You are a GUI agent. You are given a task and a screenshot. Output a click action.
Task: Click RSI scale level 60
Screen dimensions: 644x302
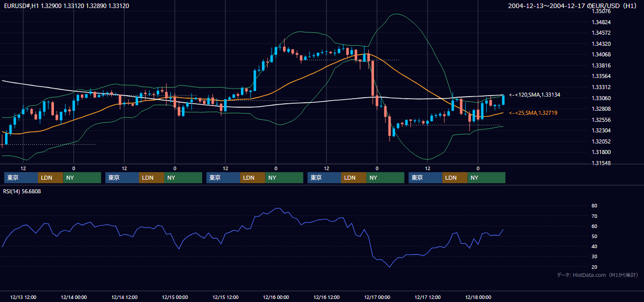[594, 226]
